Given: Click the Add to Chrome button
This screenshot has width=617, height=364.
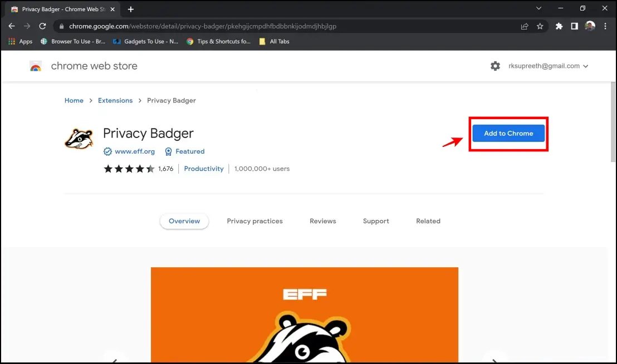Looking at the screenshot, I should [x=508, y=133].
